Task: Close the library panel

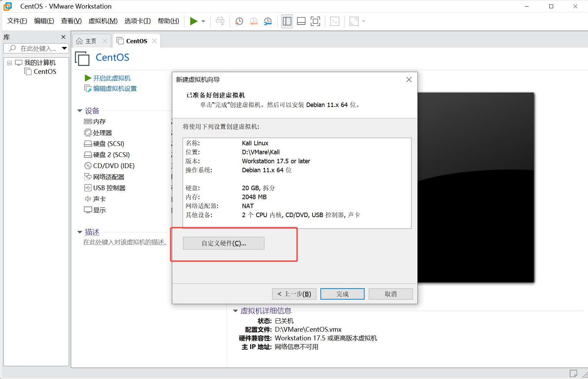Action: [63, 37]
